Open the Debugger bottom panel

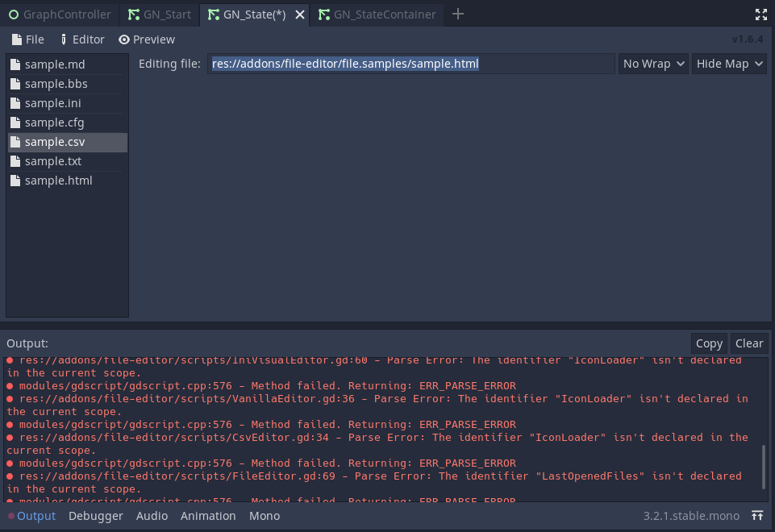point(95,515)
